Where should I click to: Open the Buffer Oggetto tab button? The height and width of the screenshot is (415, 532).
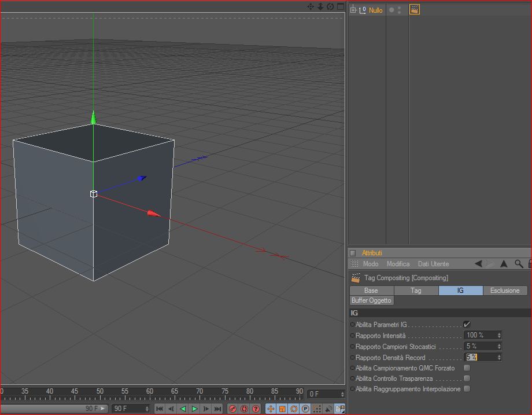(371, 300)
